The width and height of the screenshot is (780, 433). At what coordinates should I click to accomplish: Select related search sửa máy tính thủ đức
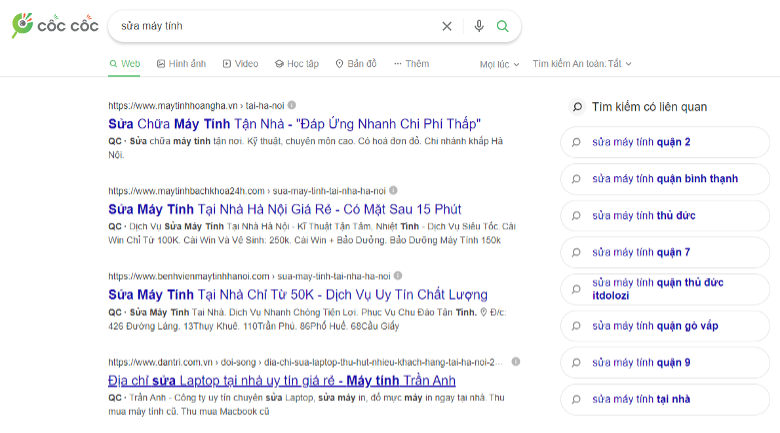click(643, 216)
